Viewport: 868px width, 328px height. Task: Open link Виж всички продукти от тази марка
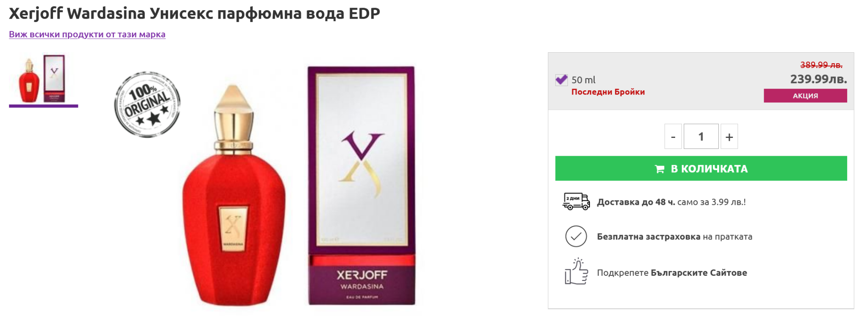pos(87,34)
